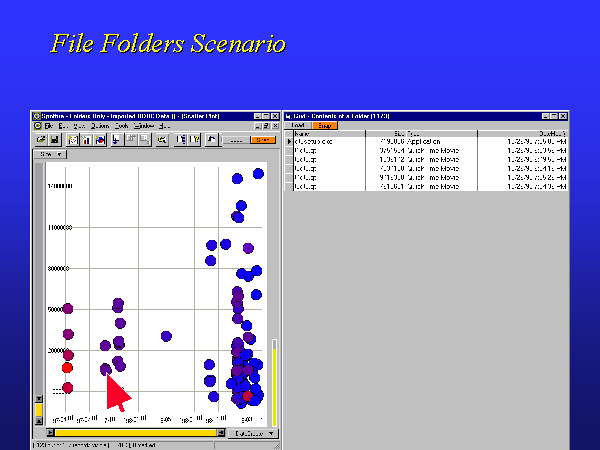Image resolution: width=600 pixels, height=450 pixels.
Task: Click the zoom magnifier toolbar icon
Action: [162, 140]
